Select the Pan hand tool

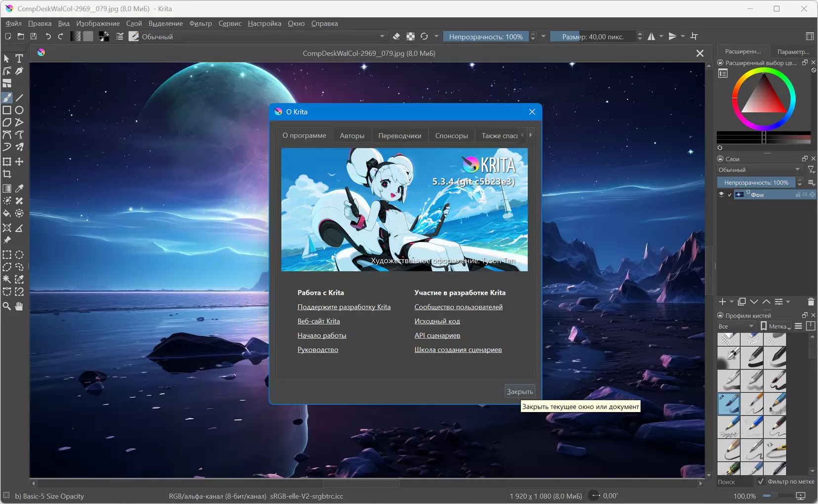19,306
